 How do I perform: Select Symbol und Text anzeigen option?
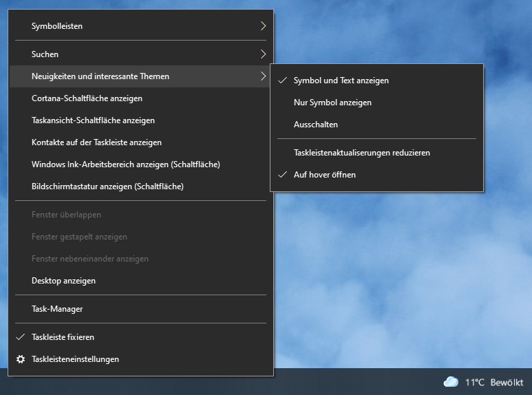341,81
